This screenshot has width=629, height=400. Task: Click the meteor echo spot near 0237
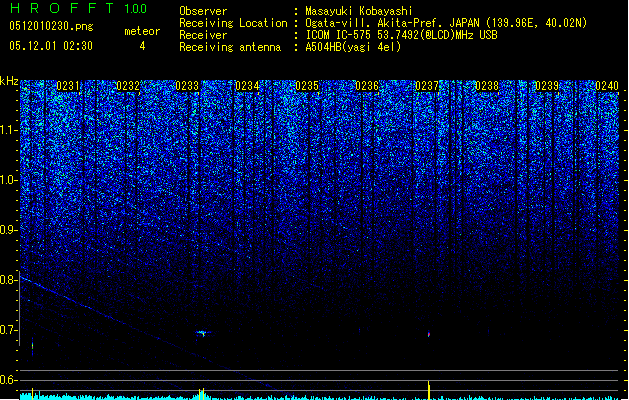coord(429,334)
